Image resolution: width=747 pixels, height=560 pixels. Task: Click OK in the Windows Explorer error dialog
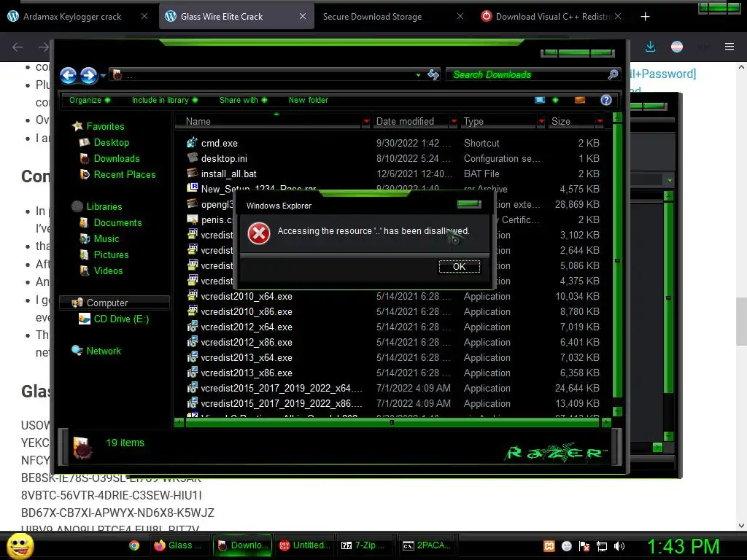(460, 267)
